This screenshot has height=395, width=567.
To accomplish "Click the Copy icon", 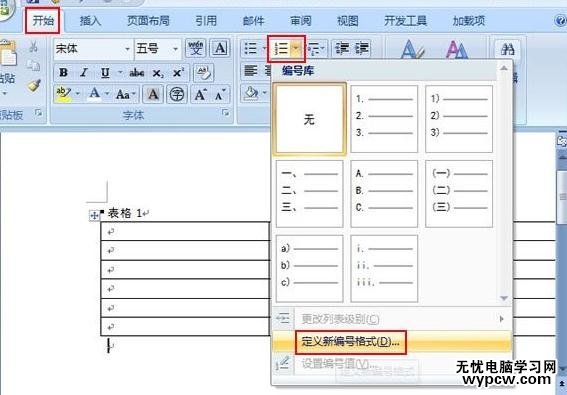I will point(33,66).
